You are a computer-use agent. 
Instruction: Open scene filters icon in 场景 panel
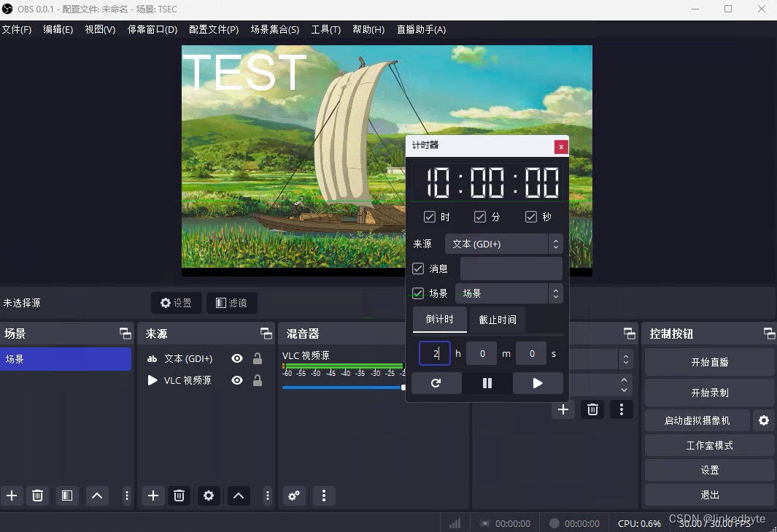coord(67,496)
